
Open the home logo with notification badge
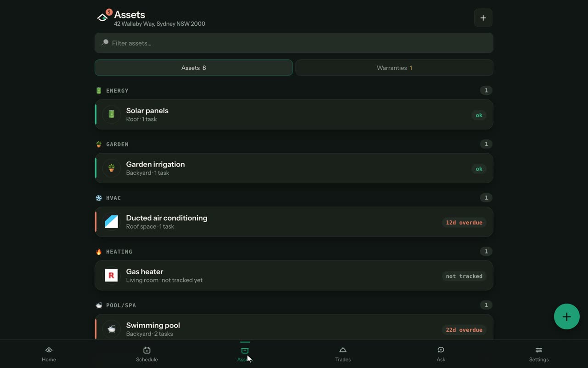pos(103,17)
